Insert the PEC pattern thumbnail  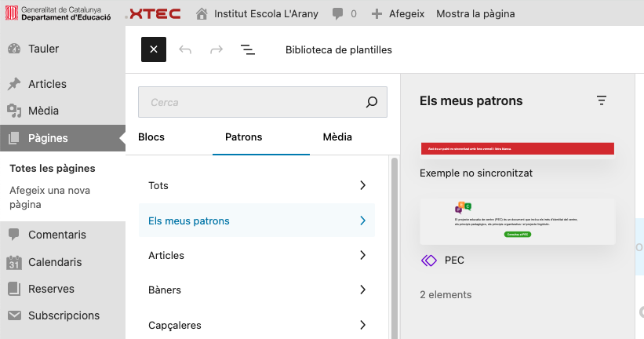coord(518,221)
